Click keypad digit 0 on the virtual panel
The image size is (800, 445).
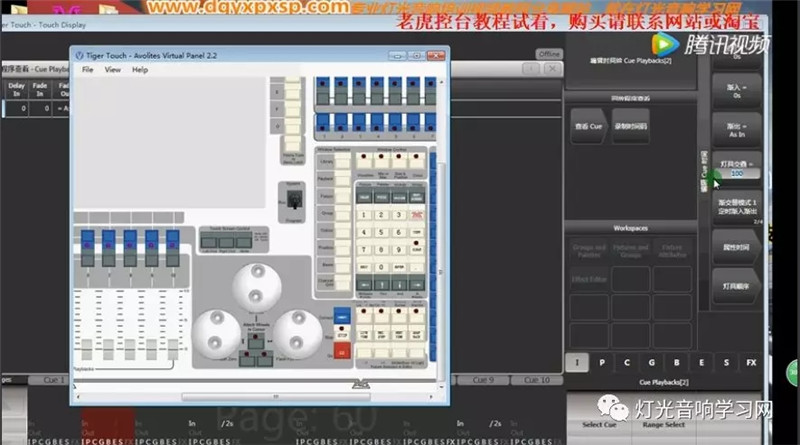[x=381, y=267]
